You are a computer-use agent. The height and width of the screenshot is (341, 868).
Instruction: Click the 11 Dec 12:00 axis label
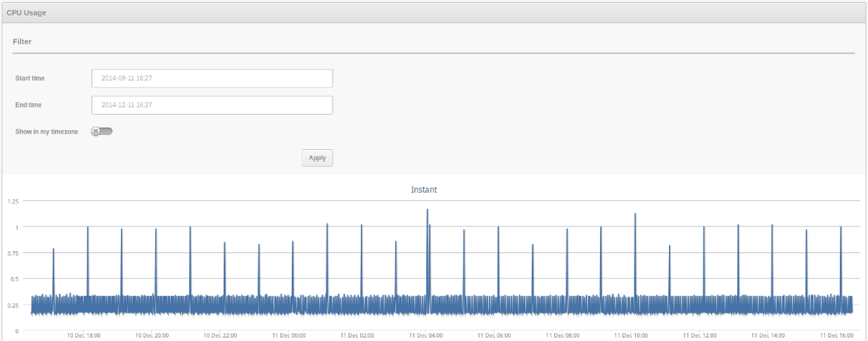pos(699,335)
